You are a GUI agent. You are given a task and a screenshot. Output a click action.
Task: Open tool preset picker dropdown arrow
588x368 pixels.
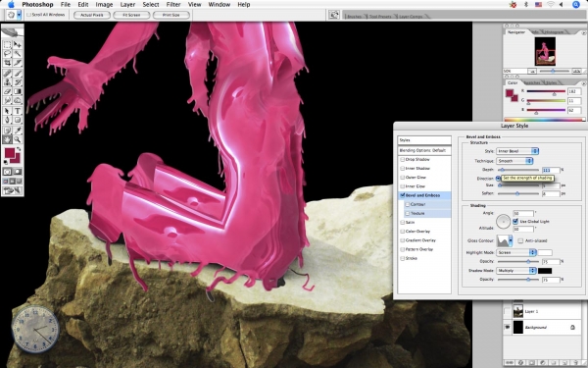19,15
